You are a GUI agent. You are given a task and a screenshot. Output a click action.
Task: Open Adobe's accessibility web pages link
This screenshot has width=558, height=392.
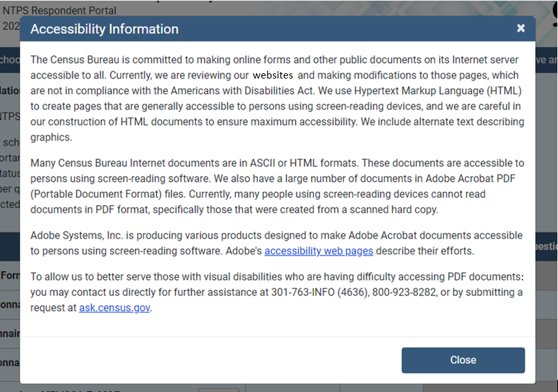coord(318,251)
